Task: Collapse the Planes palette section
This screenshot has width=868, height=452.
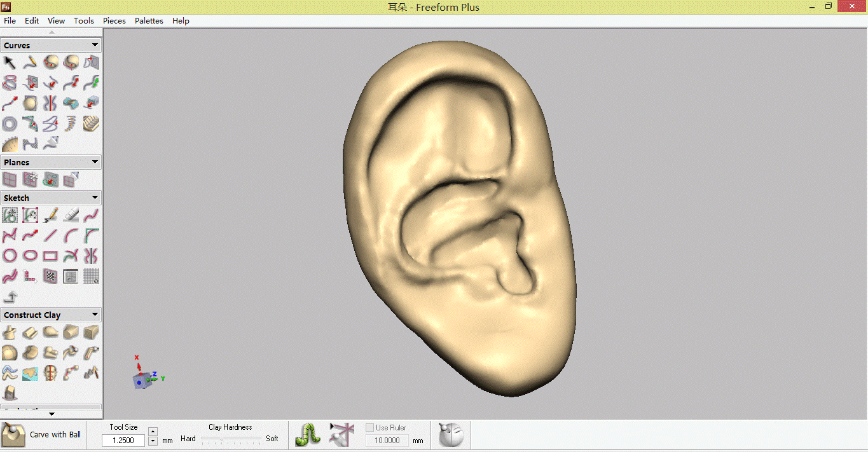Action: click(x=95, y=162)
